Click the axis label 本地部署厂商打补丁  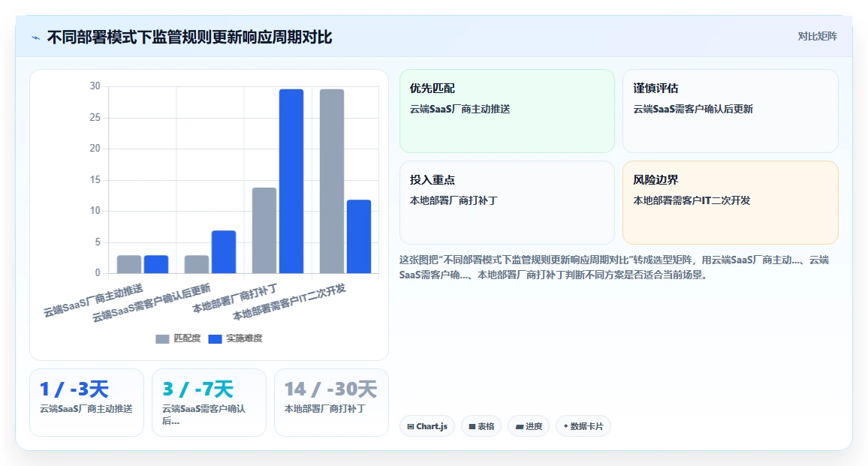tap(235, 299)
